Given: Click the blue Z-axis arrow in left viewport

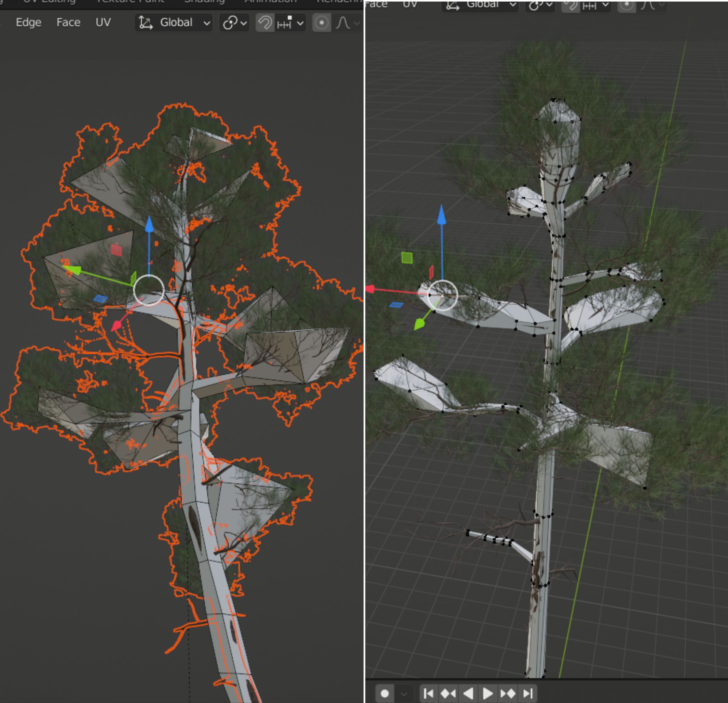Looking at the screenshot, I should [149, 225].
